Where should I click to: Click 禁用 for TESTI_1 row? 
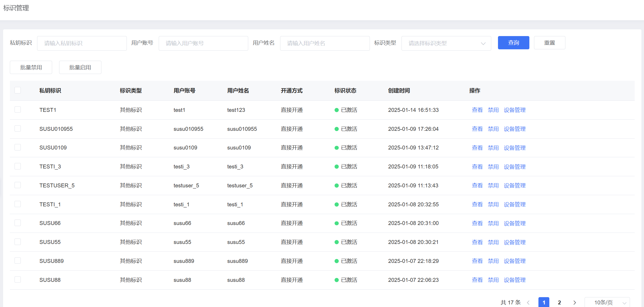coord(493,204)
